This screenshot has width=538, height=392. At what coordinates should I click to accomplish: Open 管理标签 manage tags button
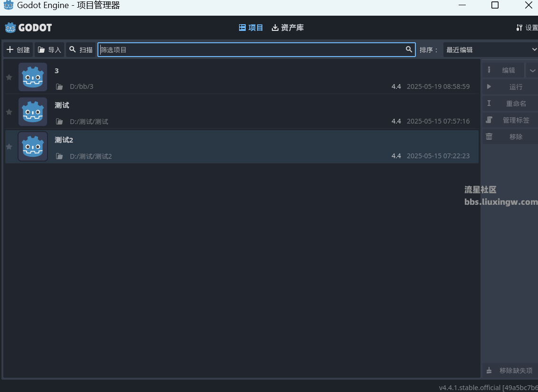pyautogui.click(x=510, y=120)
